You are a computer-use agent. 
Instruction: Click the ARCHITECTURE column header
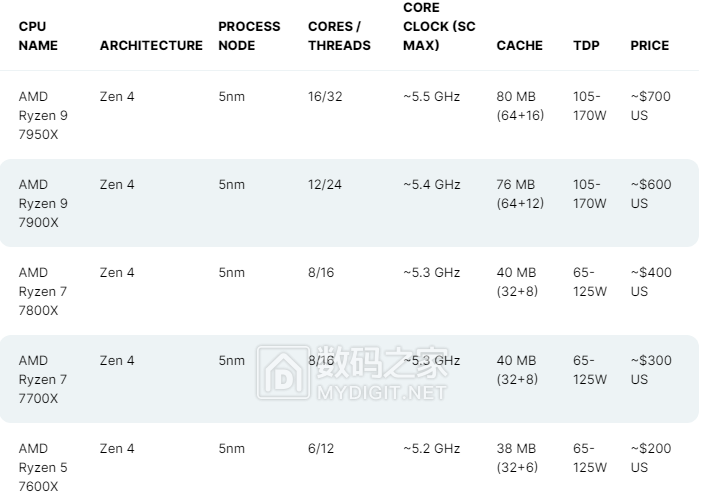click(151, 45)
